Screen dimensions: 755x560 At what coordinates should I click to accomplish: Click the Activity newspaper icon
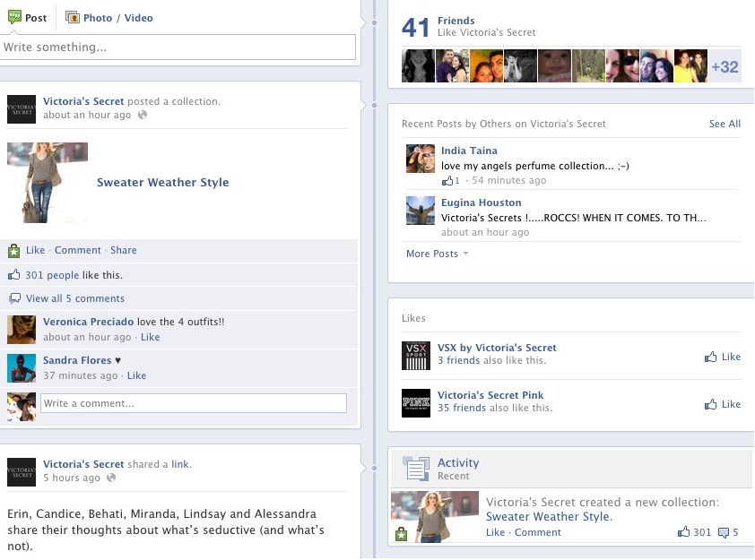coord(415,469)
